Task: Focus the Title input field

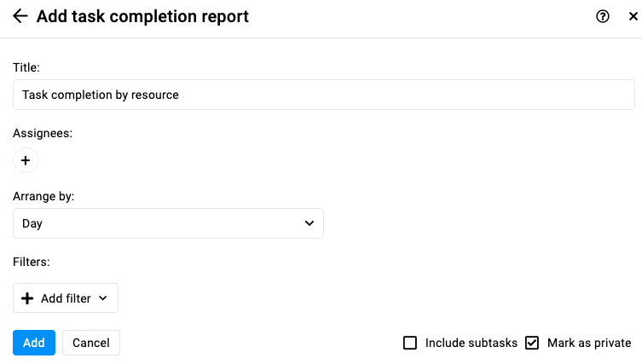Action: 324,95
